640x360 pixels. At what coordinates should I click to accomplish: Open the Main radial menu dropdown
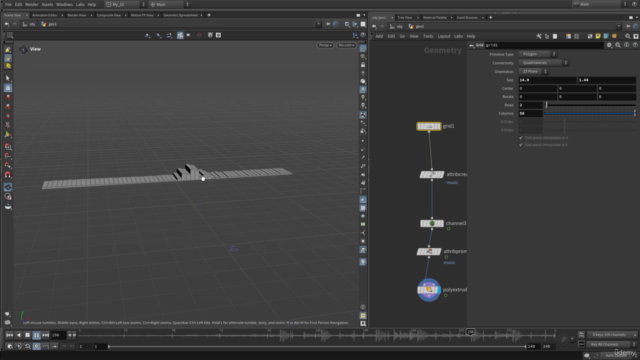click(x=169, y=4)
